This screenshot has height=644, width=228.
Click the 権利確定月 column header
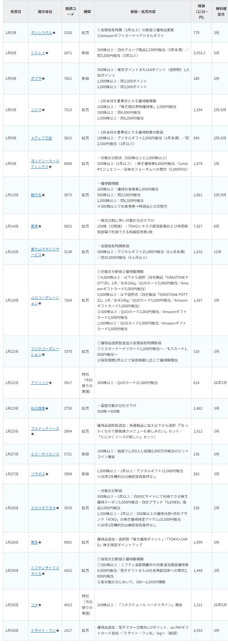221,12
